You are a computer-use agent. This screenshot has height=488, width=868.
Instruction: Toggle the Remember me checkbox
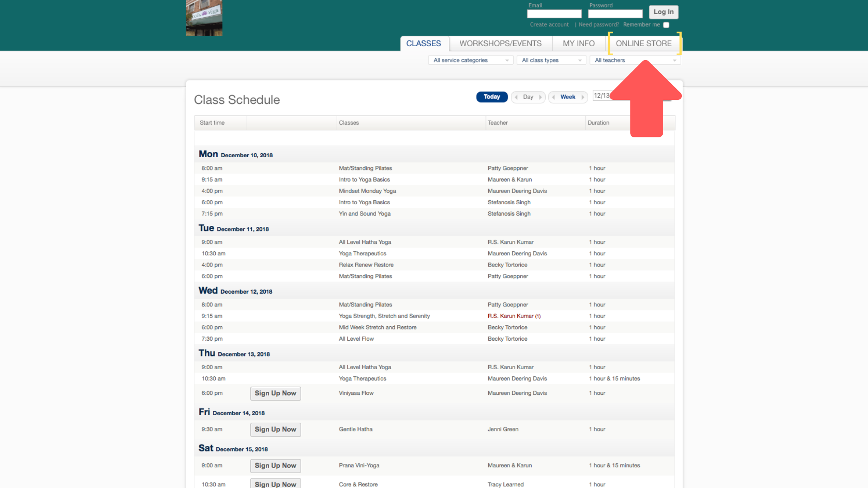(x=666, y=25)
